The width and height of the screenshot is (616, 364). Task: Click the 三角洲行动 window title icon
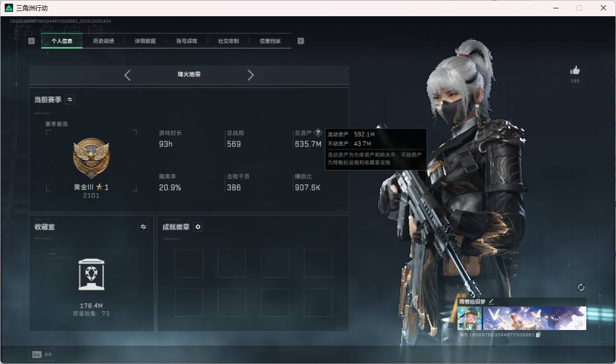tap(9, 8)
